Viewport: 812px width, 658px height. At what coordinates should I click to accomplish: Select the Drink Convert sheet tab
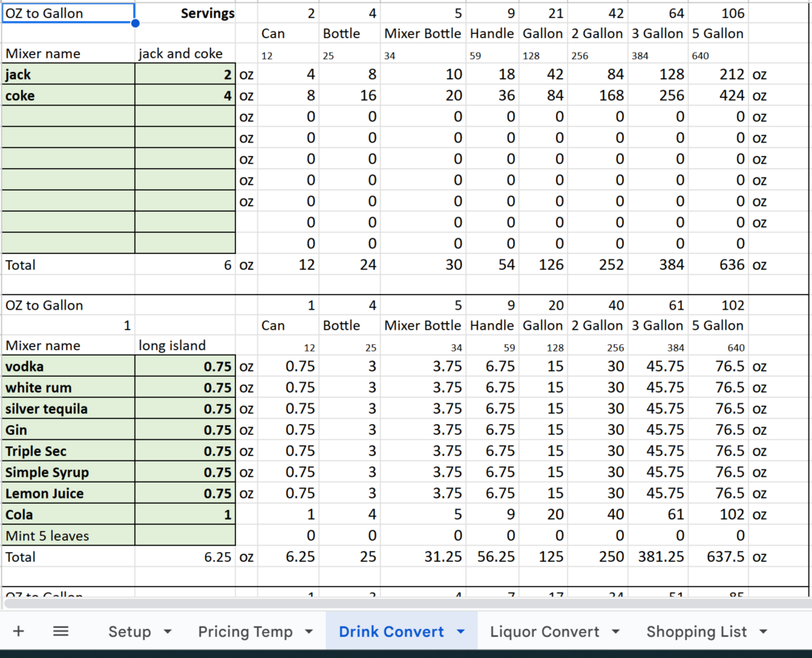click(392, 631)
